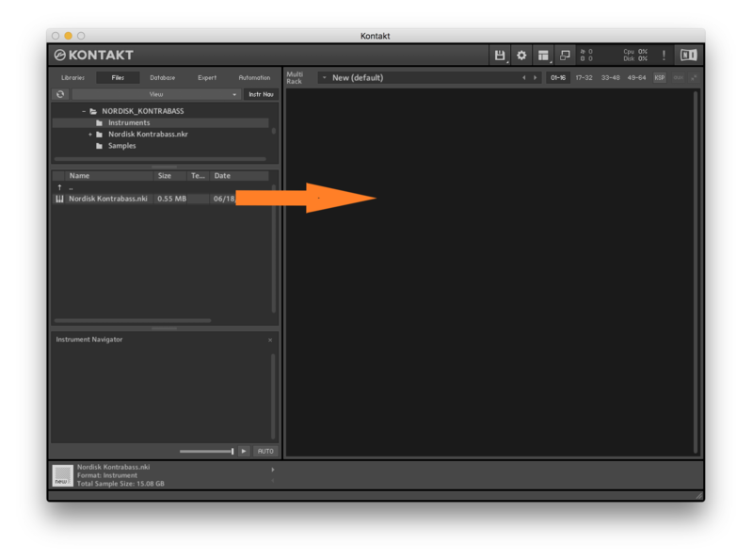Click the Native Instruments logo button
Viewport: 753px width, 560px height.
tap(689, 56)
